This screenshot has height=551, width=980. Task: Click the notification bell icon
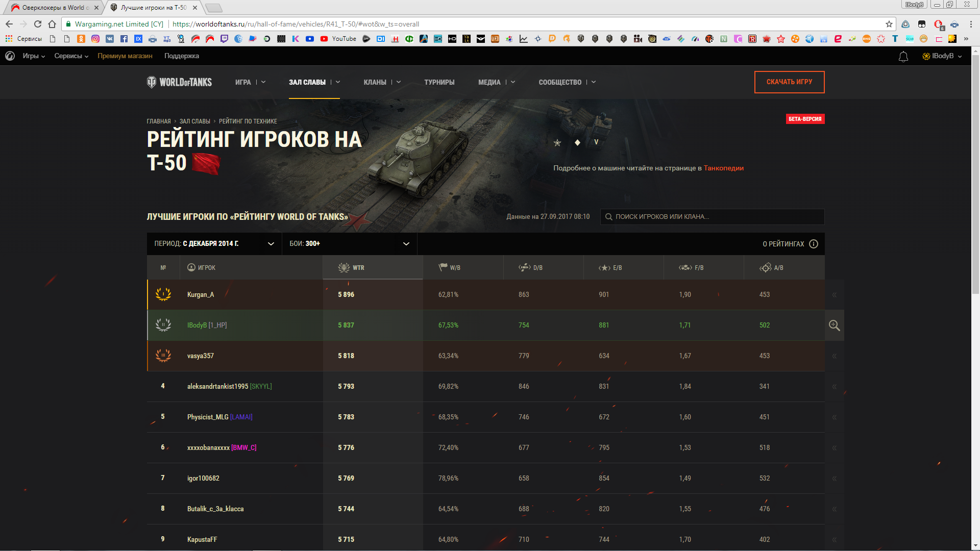903,57
